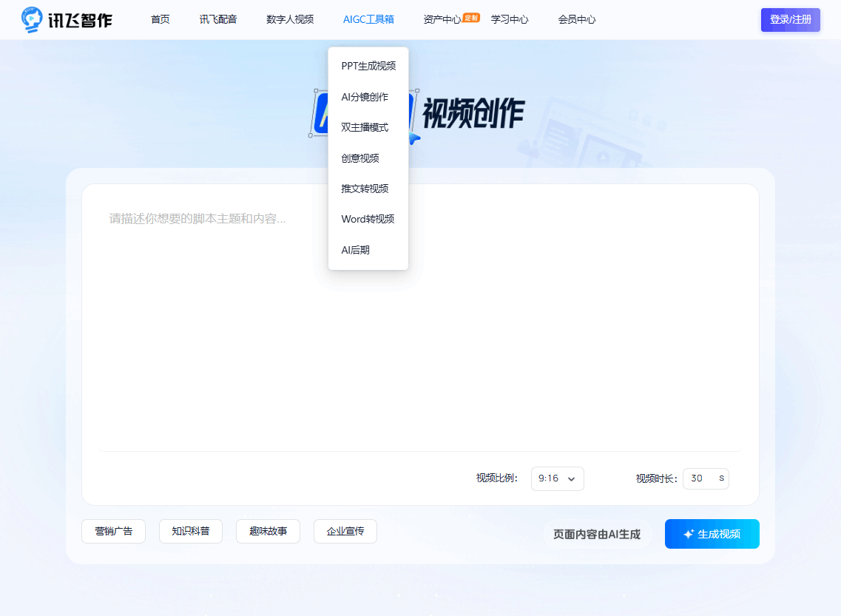
Task: Choose the 知识科普 preset
Action: [190, 531]
